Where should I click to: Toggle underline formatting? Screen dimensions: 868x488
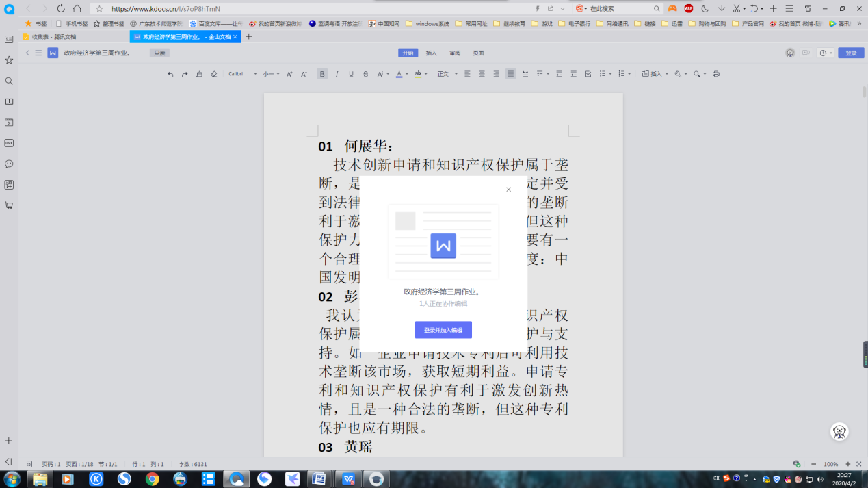(x=351, y=74)
